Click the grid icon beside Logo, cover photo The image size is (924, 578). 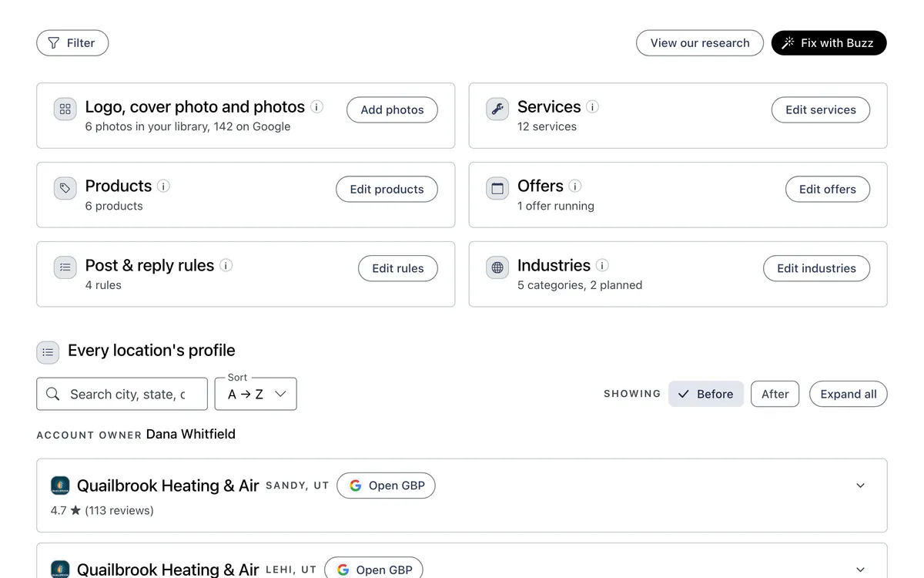pos(65,109)
